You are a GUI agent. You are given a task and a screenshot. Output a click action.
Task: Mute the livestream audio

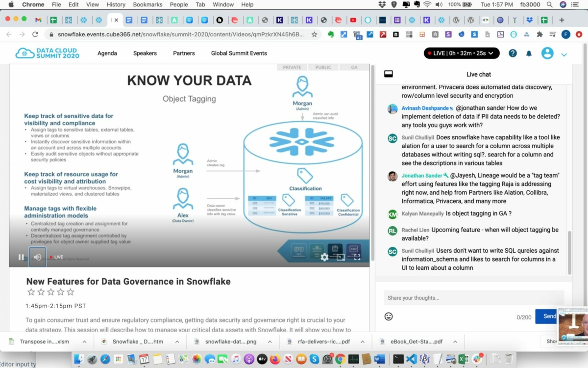pos(37,257)
